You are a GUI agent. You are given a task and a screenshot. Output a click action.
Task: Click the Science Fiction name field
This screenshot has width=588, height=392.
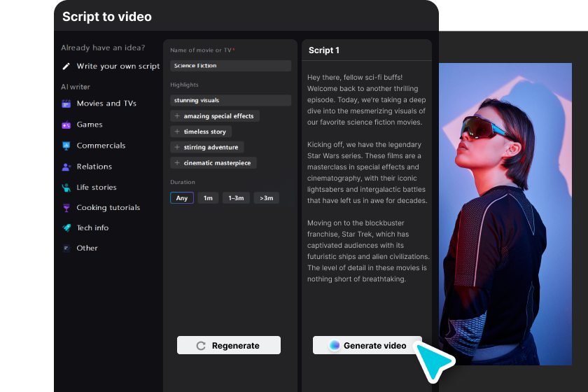tap(230, 66)
